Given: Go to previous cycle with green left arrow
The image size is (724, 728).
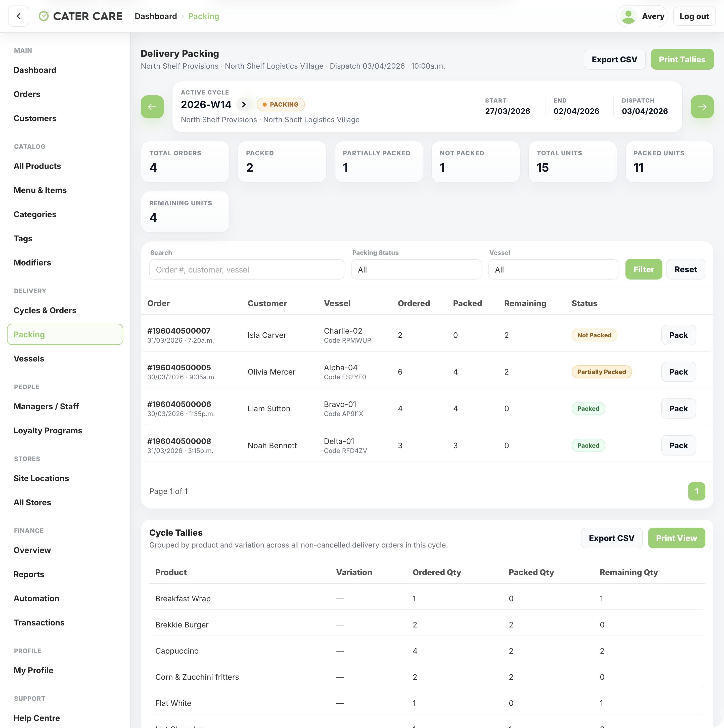Looking at the screenshot, I should (152, 107).
